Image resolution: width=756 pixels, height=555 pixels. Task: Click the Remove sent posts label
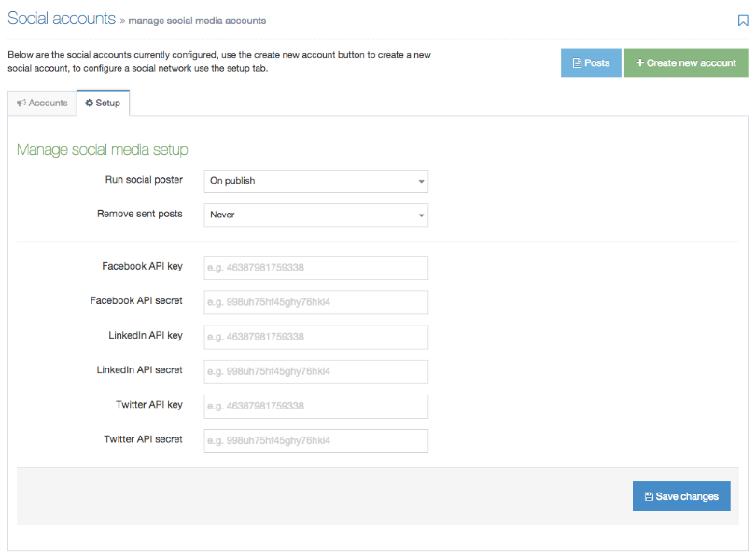140,214
